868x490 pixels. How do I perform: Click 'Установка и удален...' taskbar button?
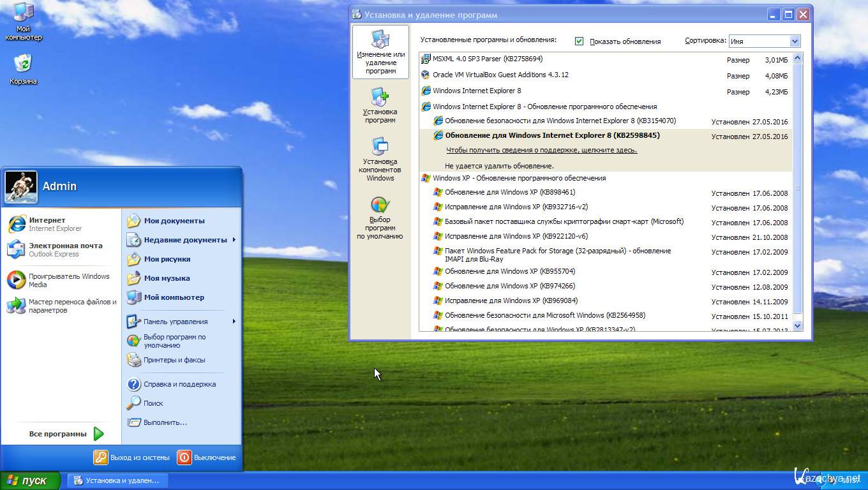point(117,480)
